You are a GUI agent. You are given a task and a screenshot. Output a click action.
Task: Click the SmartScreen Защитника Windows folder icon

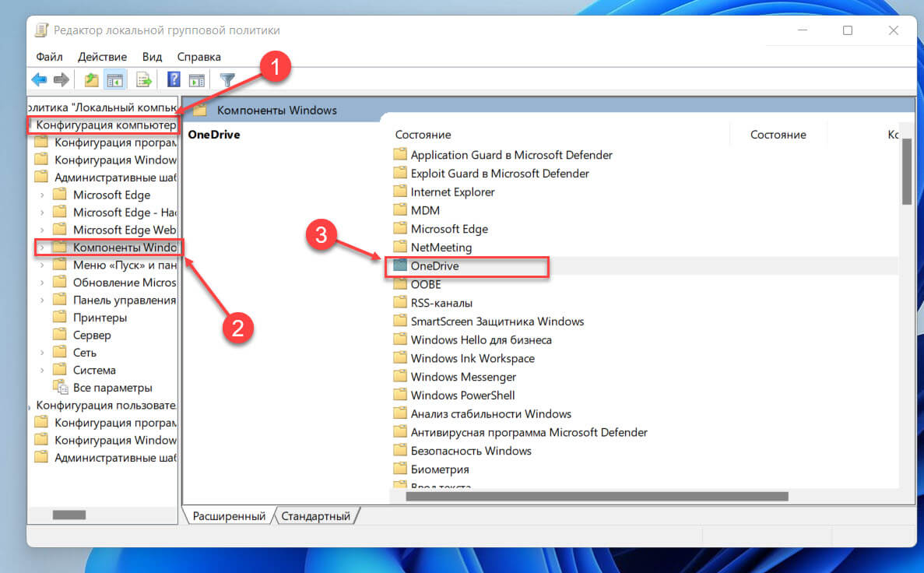click(x=400, y=321)
